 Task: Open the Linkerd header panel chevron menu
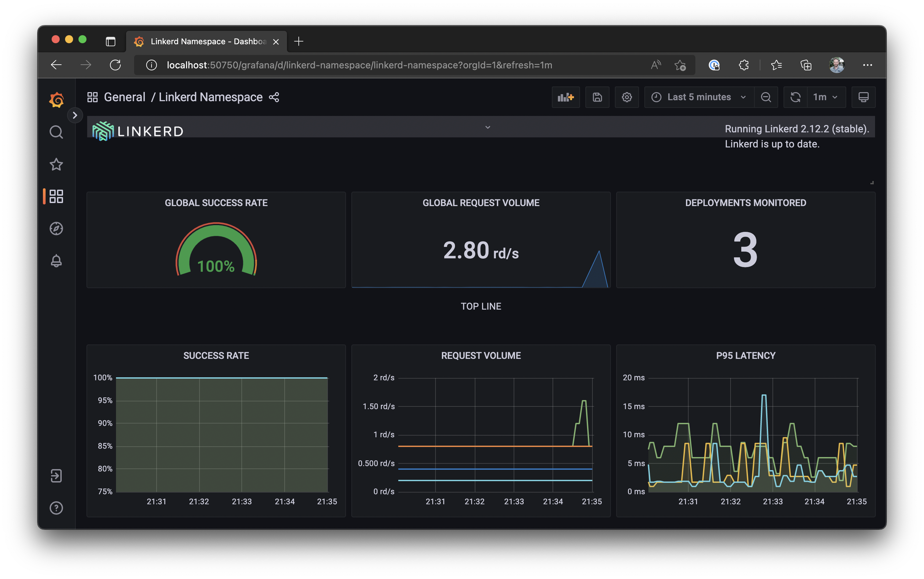click(x=488, y=127)
